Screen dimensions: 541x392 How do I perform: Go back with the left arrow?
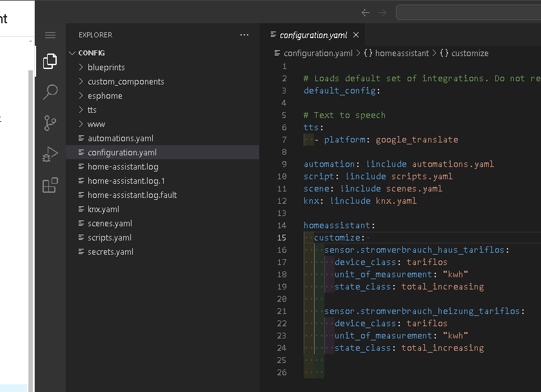coord(366,13)
